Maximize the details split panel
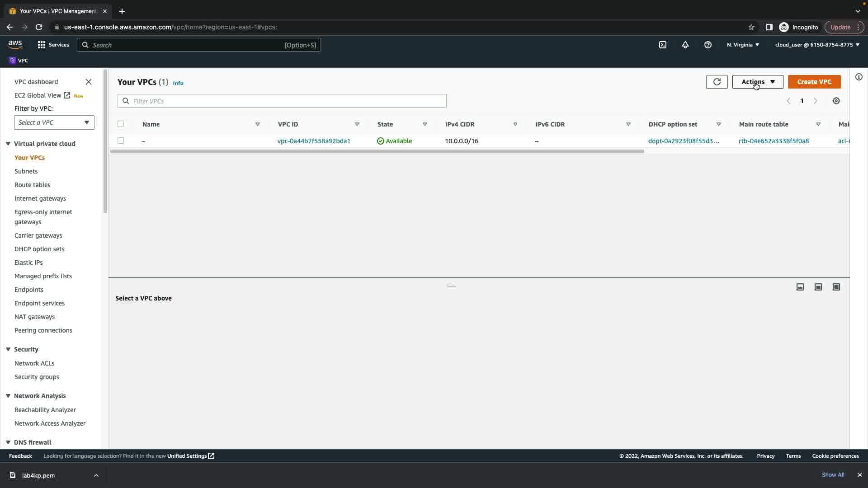 tap(836, 287)
